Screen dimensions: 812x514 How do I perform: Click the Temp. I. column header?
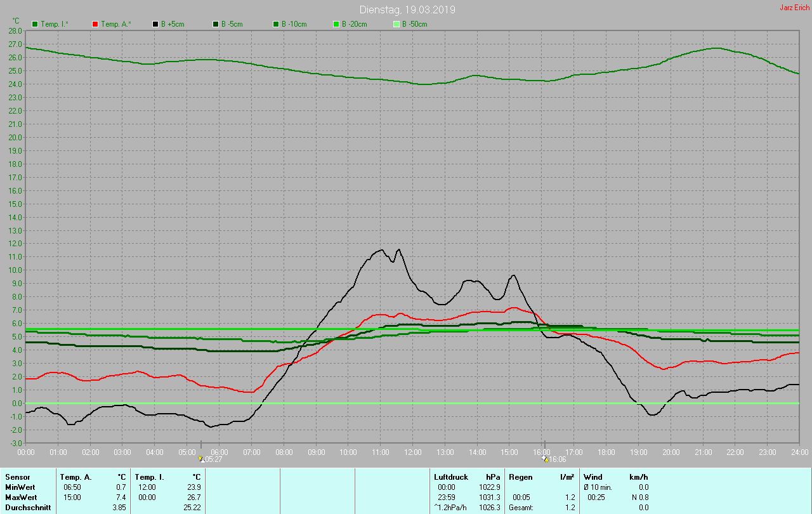[x=150, y=477]
